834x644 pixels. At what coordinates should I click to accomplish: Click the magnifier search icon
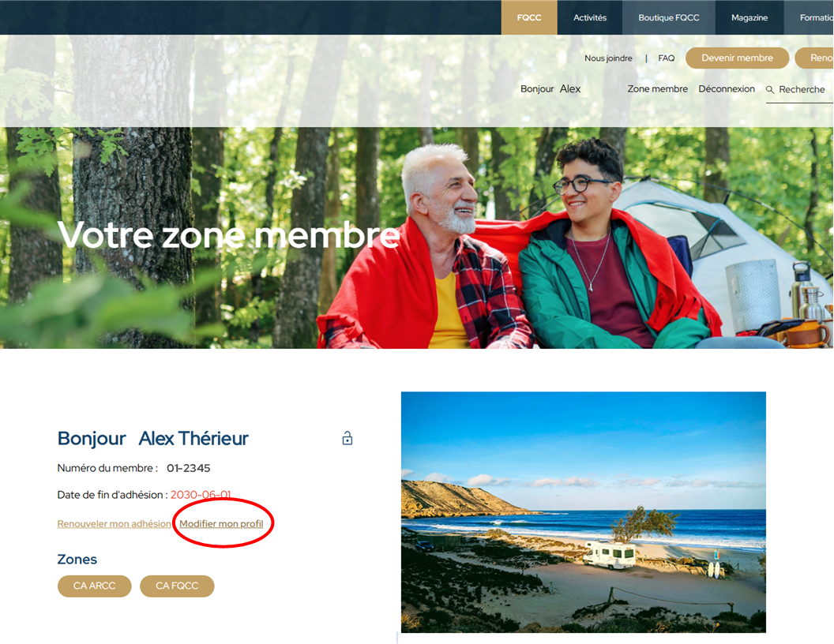(x=770, y=90)
